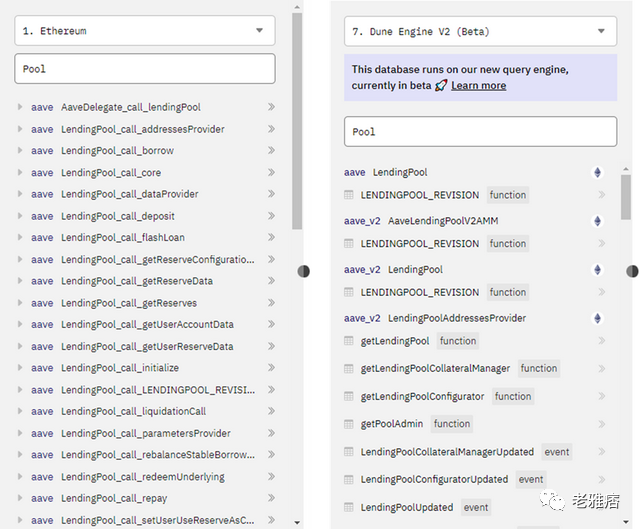Click the table icon beside getLendingPool
The width and height of the screenshot is (640, 529).
[x=349, y=341]
